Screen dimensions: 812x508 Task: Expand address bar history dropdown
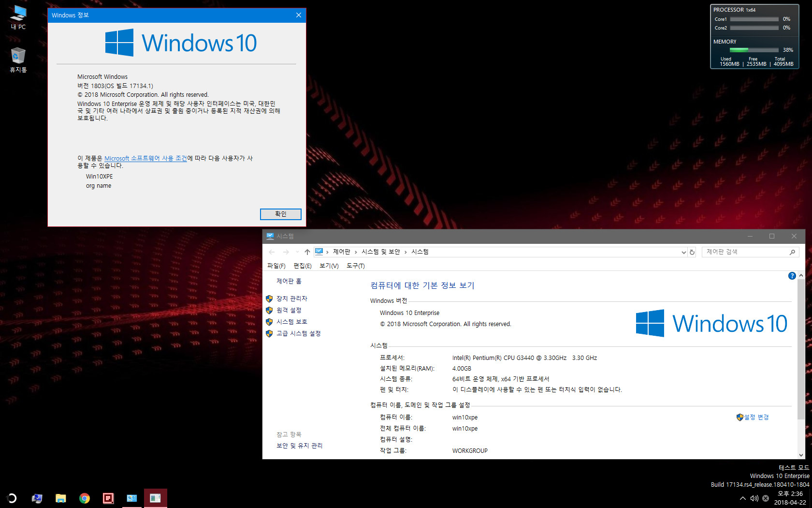click(683, 252)
